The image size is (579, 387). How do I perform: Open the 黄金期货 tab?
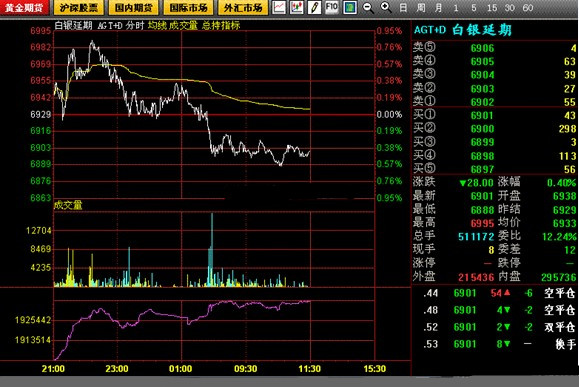pyautogui.click(x=24, y=8)
